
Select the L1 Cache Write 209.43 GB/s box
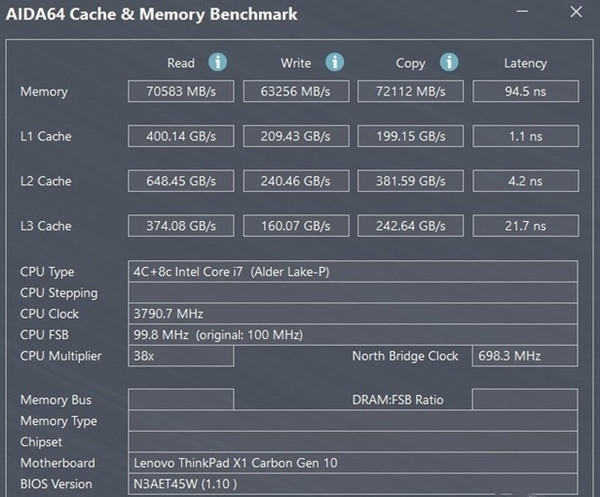(x=295, y=136)
